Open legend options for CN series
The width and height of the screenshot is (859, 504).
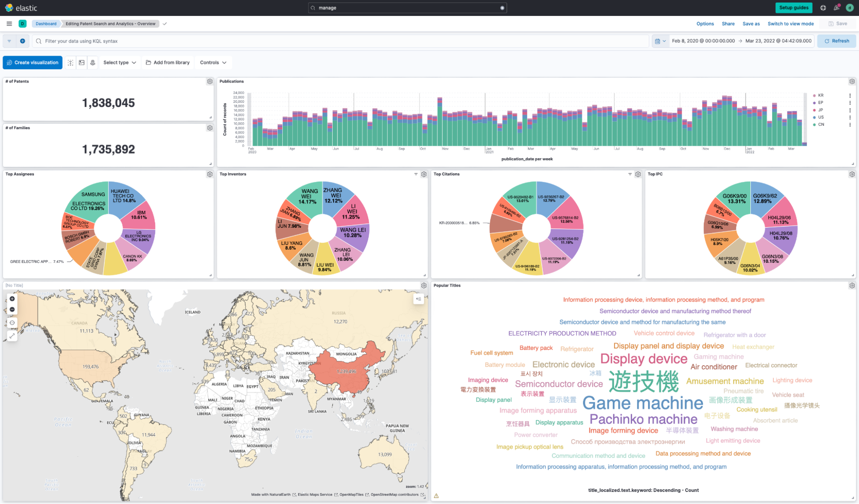click(850, 125)
